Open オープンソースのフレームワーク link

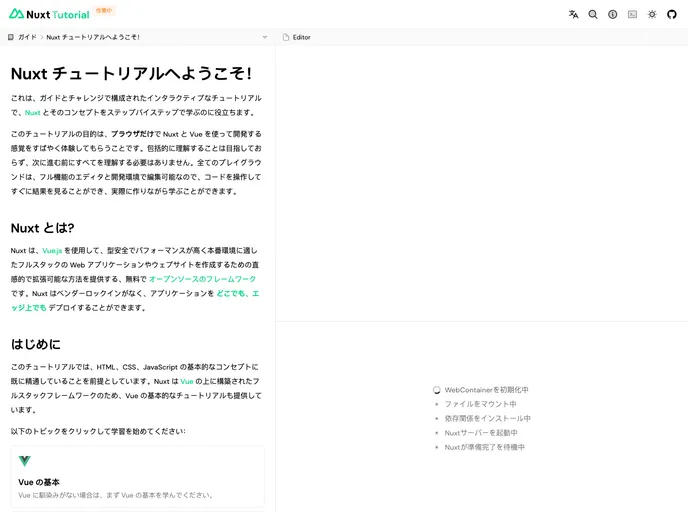pos(202,279)
